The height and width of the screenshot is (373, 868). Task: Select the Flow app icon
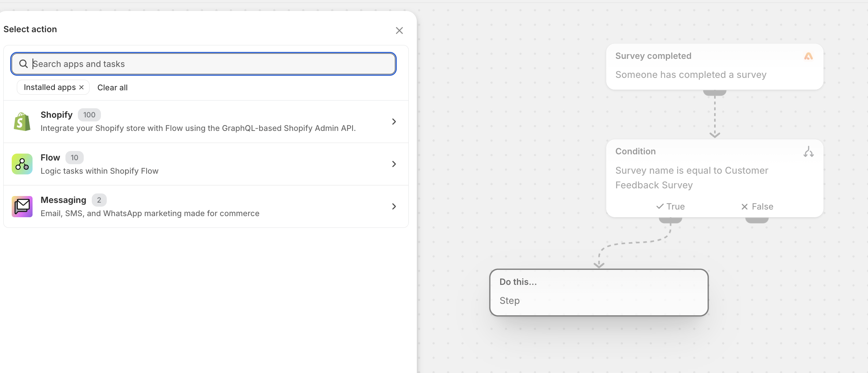click(22, 164)
